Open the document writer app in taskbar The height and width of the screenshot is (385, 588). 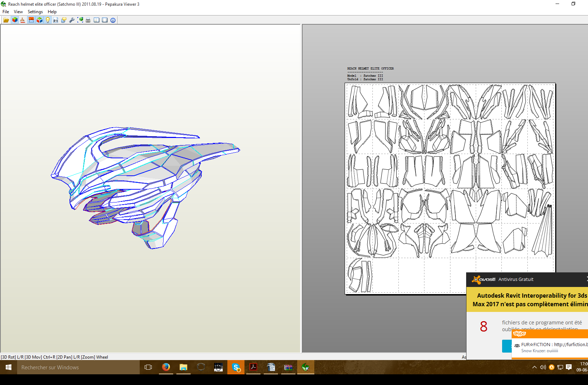tap(271, 367)
